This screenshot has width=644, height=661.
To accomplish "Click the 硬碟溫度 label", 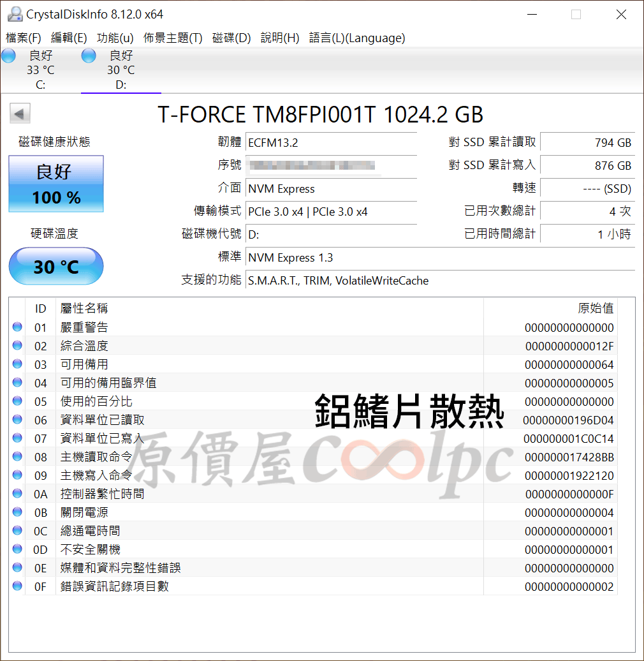I will (x=54, y=234).
